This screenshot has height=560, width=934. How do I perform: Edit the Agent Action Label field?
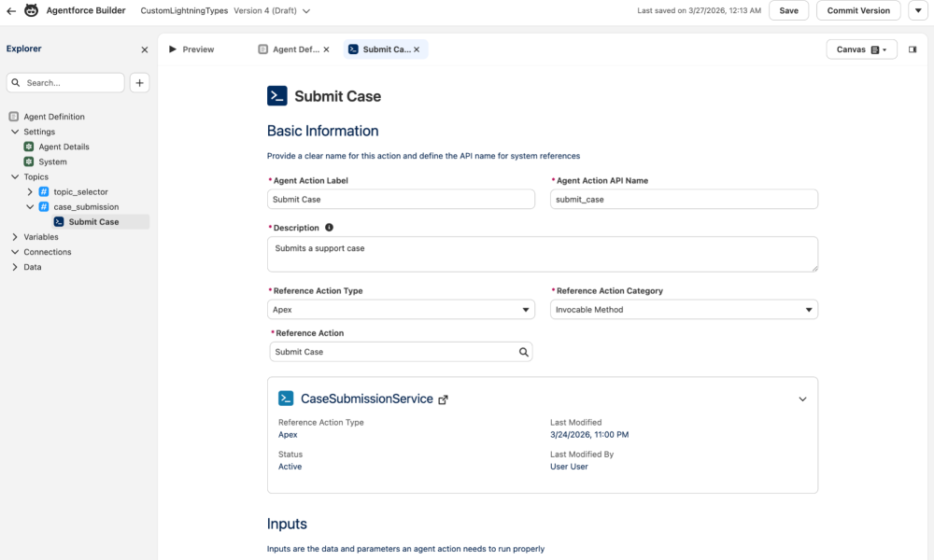401,200
